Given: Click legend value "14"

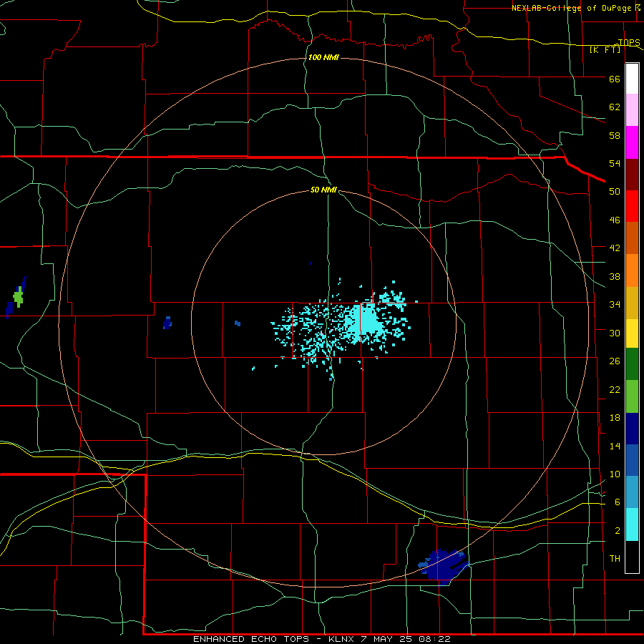Looking at the screenshot, I should click(615, 446).
